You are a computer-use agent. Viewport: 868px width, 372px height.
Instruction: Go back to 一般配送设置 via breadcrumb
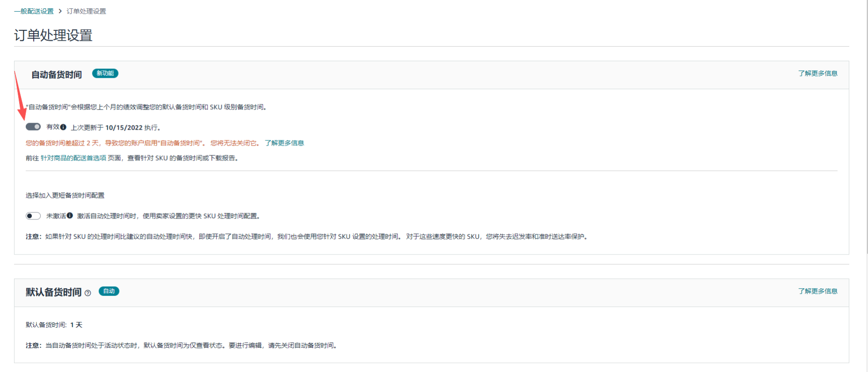click(x=34, y=11)
